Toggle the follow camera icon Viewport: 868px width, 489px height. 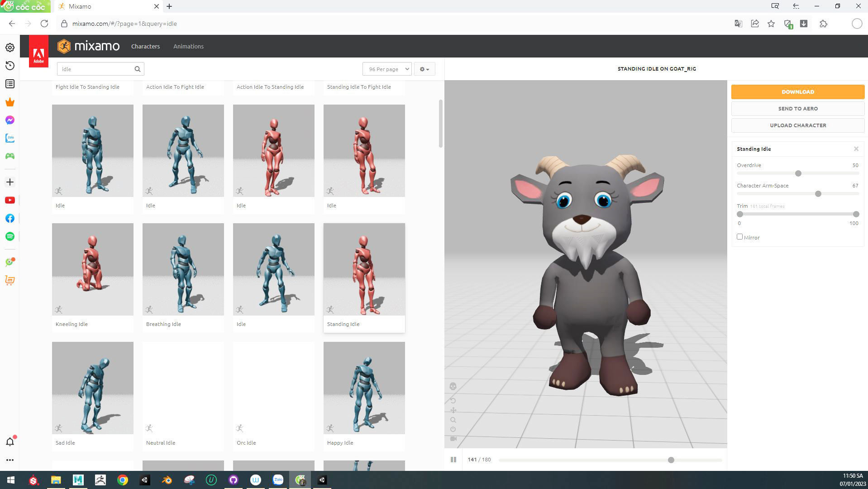pos(453,439)
